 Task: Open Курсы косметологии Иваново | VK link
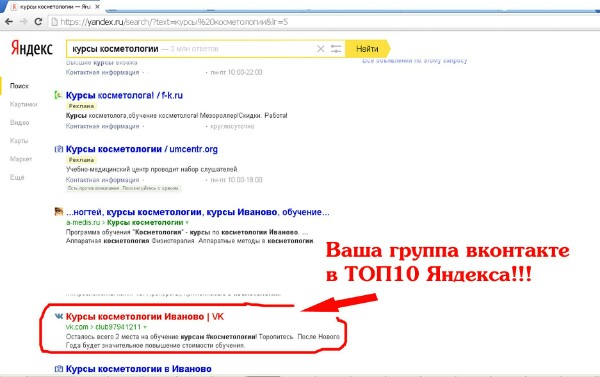coord(145,317)
